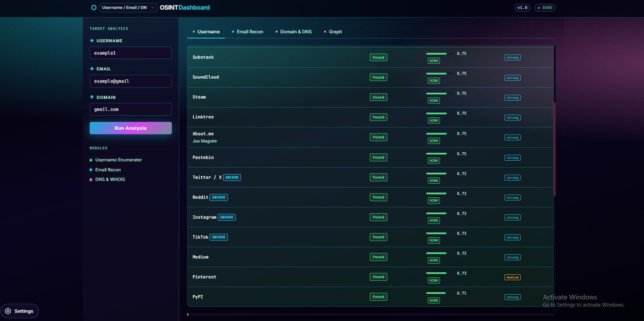This screenshot has height=321, width=644.
Task: Click the OSINT Dashboard title
Action: click(x=185, y=8)
